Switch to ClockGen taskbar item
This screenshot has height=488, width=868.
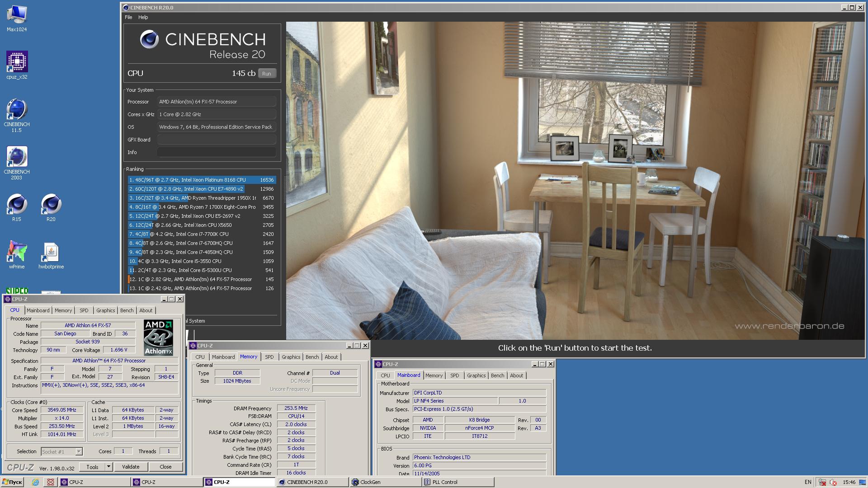click(x=385, y=482)
